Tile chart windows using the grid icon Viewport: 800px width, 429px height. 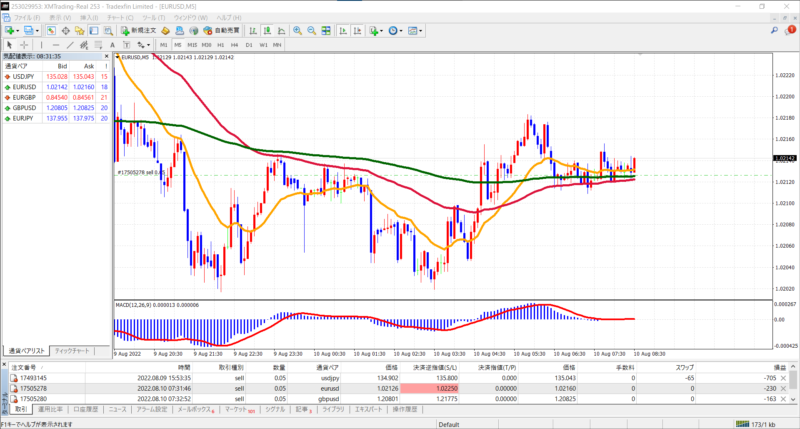(x=326, y=31)
